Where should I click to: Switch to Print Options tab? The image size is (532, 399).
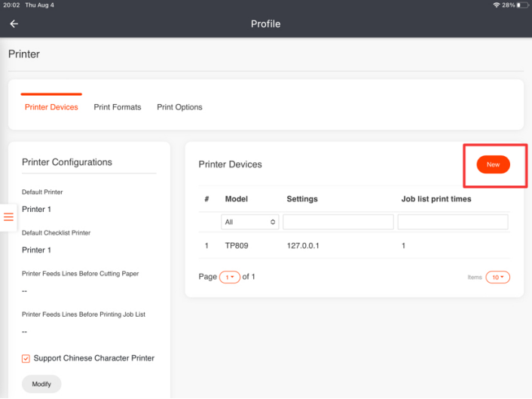(x=179, y=107)
